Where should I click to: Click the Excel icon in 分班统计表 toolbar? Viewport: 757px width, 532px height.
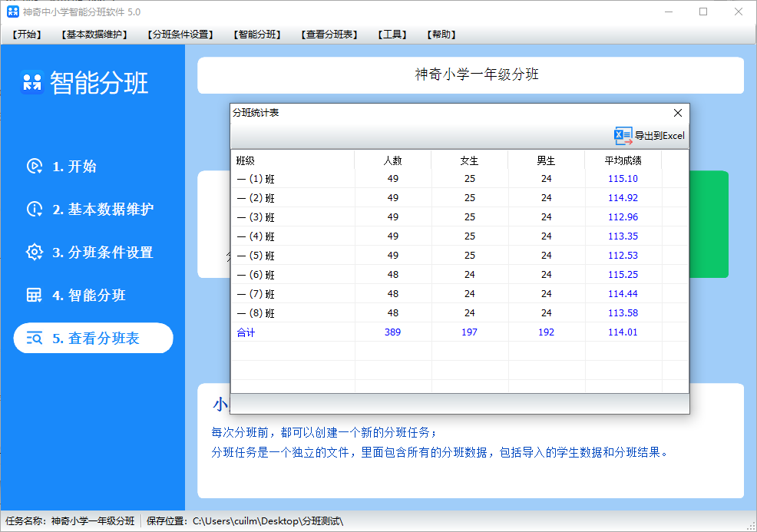(x=623, y=136)
